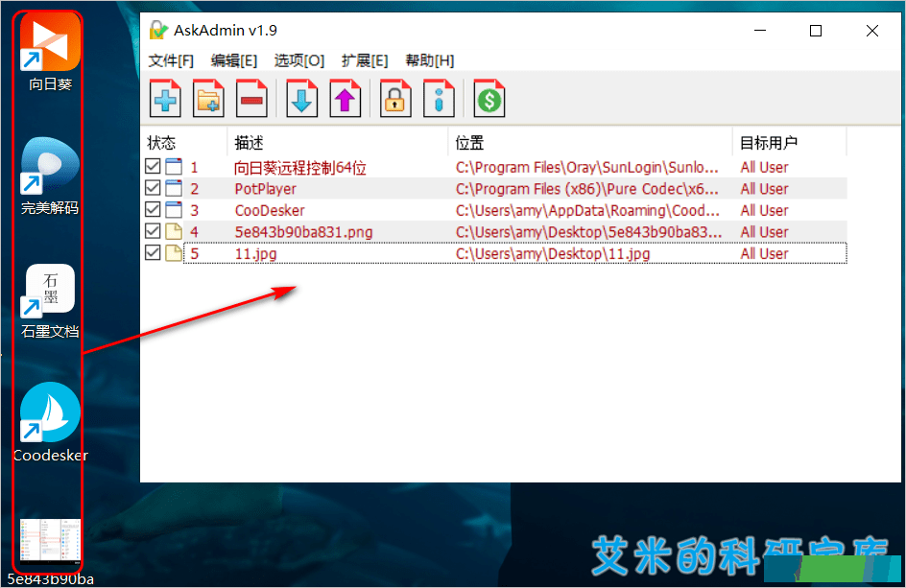Click the SunLogin path in row 1
This screenshot has width=906, height=588.
(x=587, y=168)
